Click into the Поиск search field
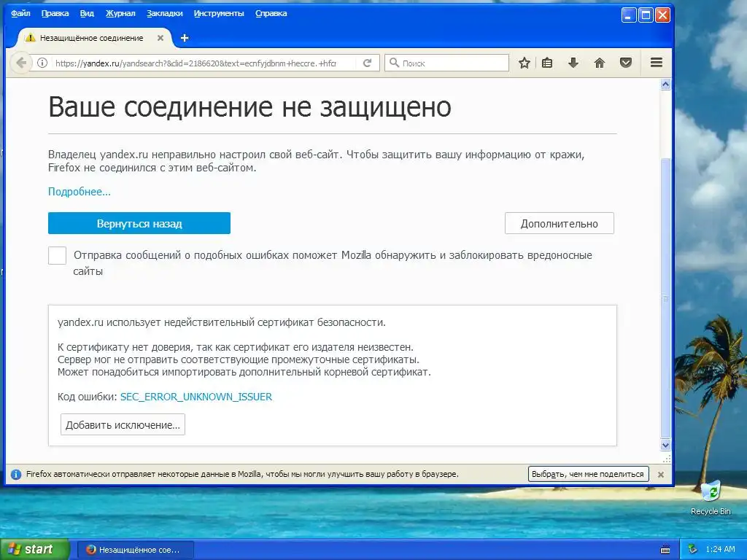Image resolution: width=747 pixels, height=560 pixels. coord(447,63)
